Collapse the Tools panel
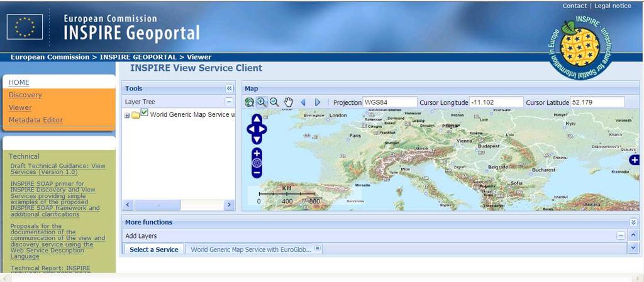Screen dimensions: 644x282 click(x=229, y=89)
